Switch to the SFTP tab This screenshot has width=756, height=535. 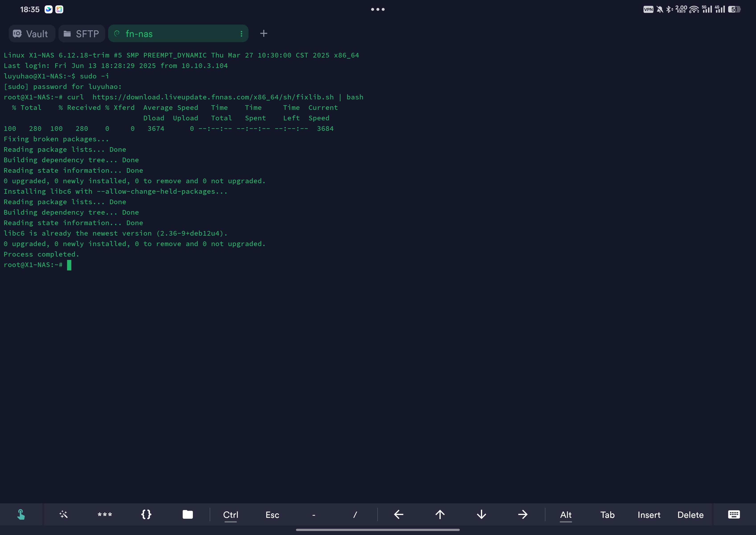(82, 34)
